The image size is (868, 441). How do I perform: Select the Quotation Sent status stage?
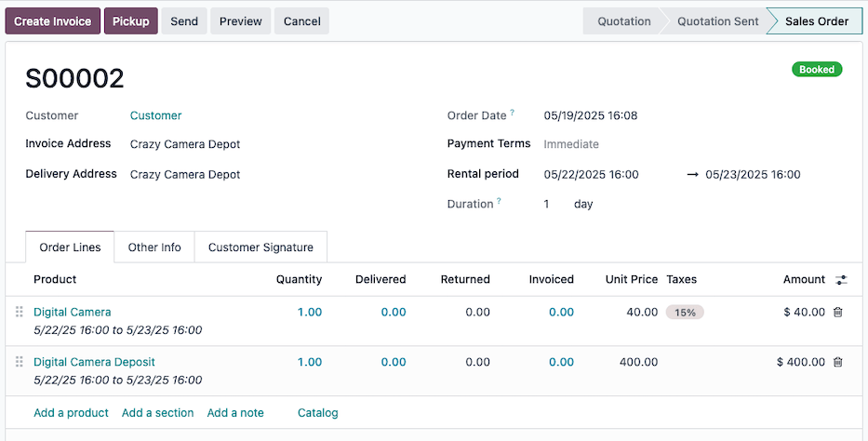717,21
